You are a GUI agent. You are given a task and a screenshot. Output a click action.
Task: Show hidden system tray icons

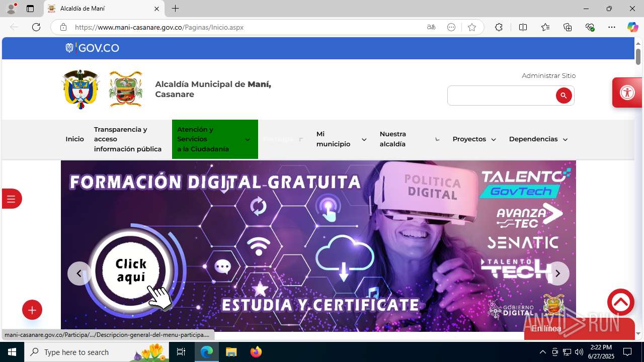tap(542, 352)
